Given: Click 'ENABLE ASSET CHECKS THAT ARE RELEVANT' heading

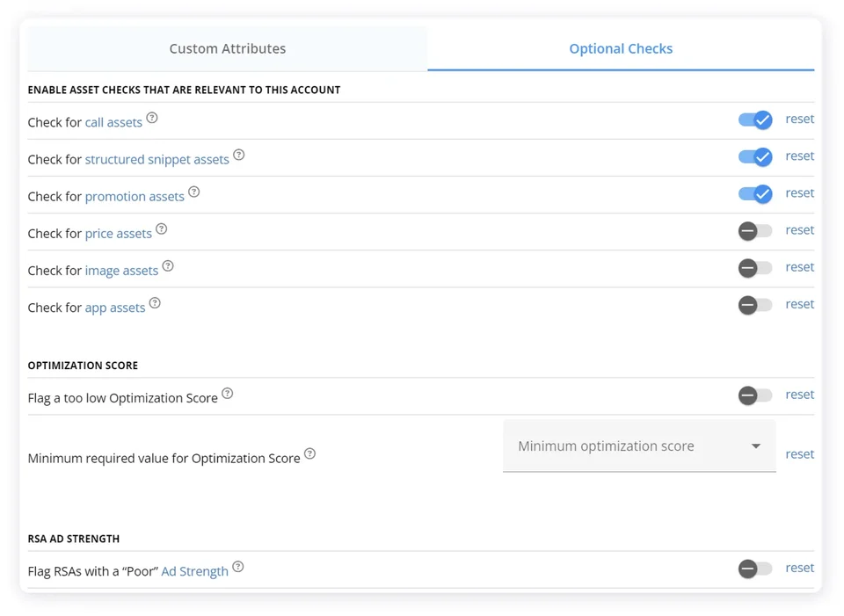Looking at the screenshot, I should [184, 90].
